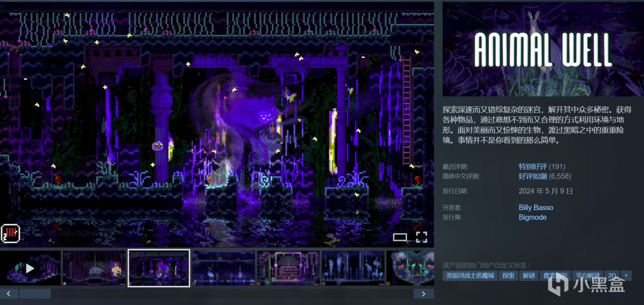The image size is (644, 305).
Task: Click the theater mode rectangle icon
Action: (x=400, y=237)
